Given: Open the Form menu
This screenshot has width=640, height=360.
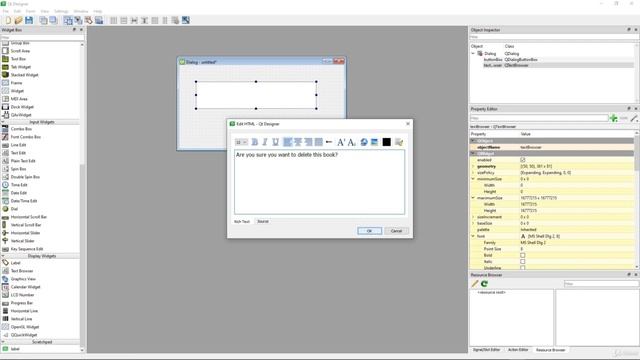Looking at the screenshot, I should (31, 11).
